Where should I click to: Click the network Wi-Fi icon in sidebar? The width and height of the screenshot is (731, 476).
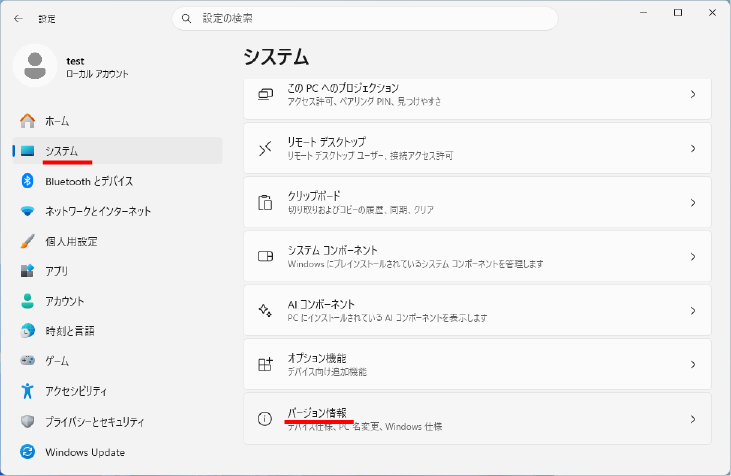click(28, 211)
